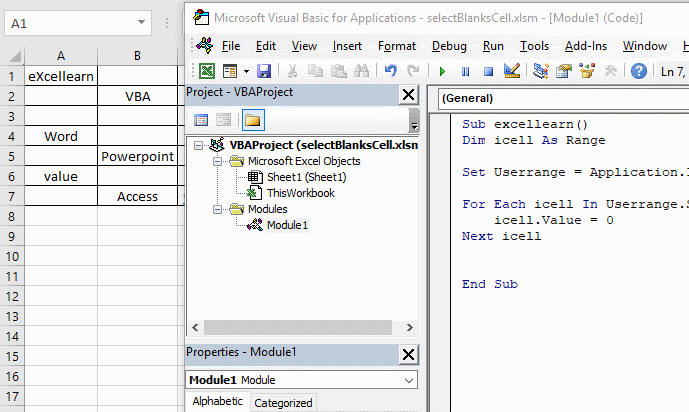This screenshot has width=689, height=412.
Task: Click the Insert UserForm toolbar icon
Action: point(230,71)
